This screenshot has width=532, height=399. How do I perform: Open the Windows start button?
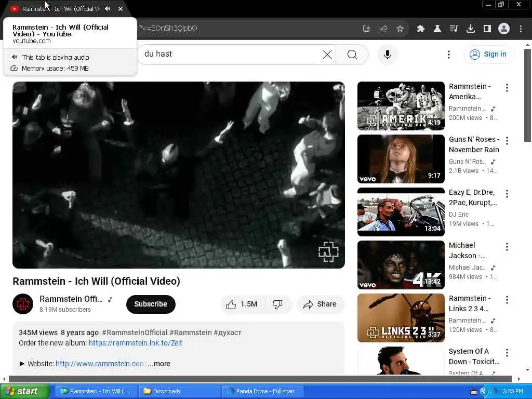(24, 391)
